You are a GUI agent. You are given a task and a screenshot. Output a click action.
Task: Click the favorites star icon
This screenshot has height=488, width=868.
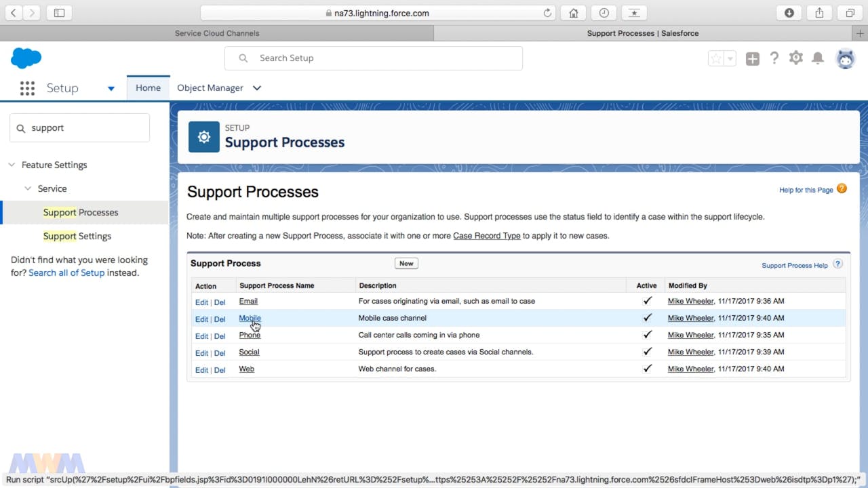click(x=715, y=59)
